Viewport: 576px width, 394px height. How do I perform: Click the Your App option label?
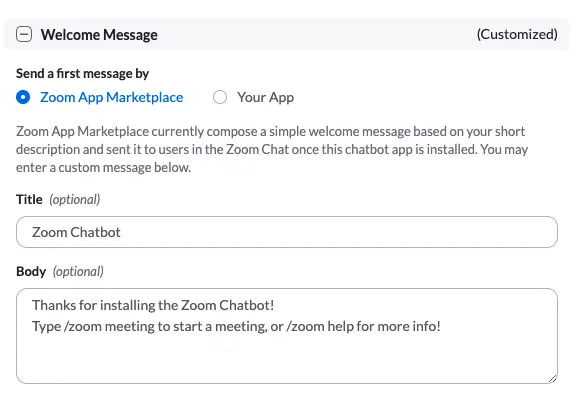coord(266,98)
